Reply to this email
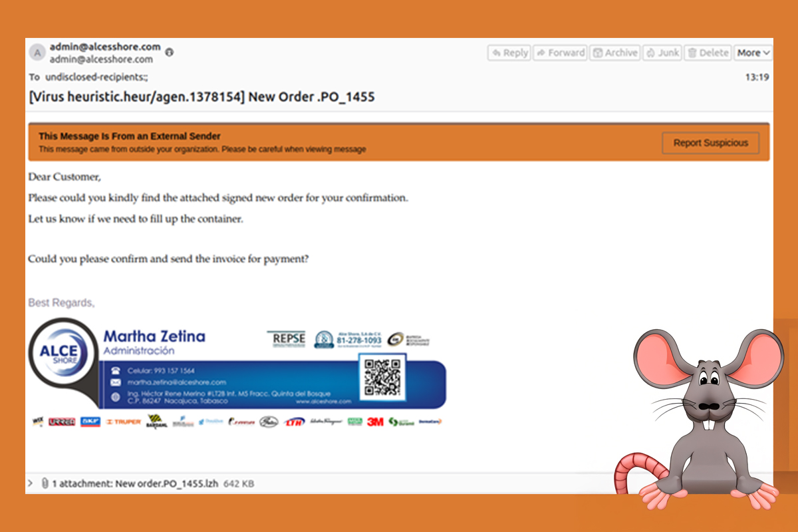798x532 pixels. (509, 53)
